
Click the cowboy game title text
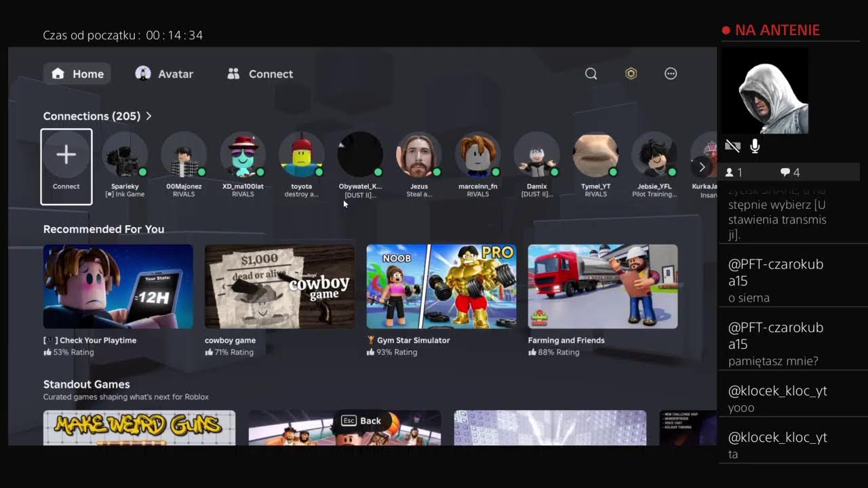(230, 340)
